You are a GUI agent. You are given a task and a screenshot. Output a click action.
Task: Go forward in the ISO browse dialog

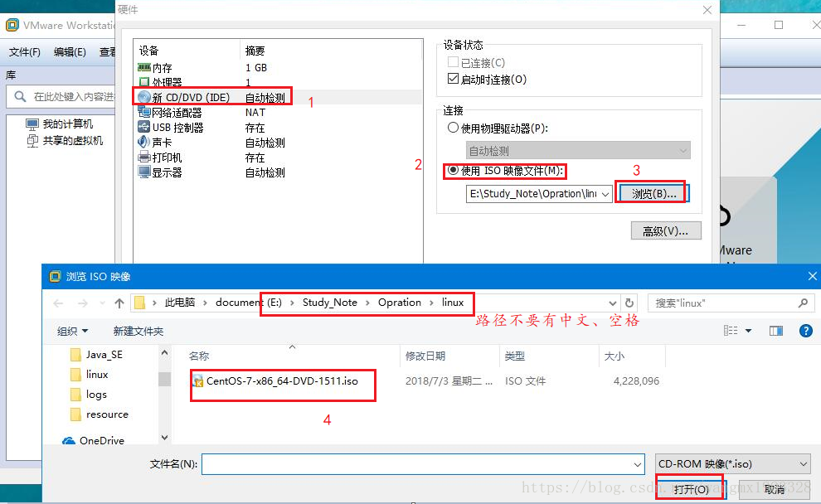pos(83,303)
